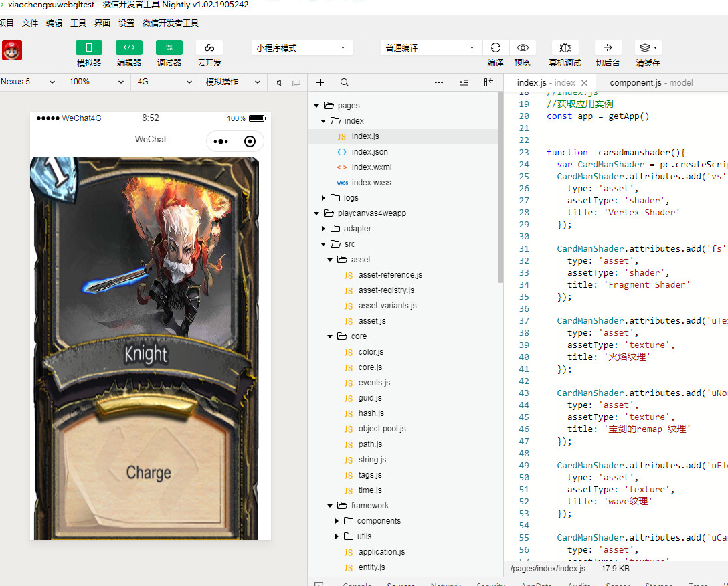Mute simulator sound speaker icon

[279, 82]
